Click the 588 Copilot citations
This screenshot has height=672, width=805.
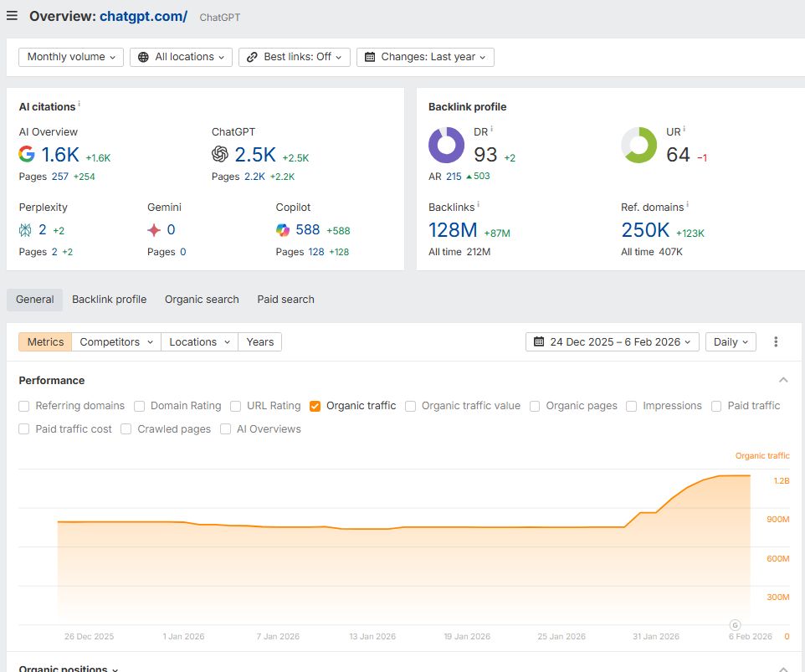tap(307, 230)
